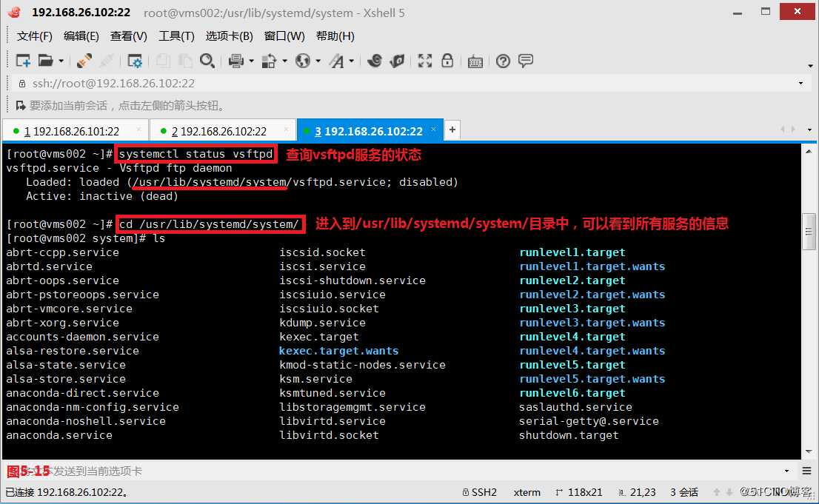Open session properties gear icon

point(135,61)
